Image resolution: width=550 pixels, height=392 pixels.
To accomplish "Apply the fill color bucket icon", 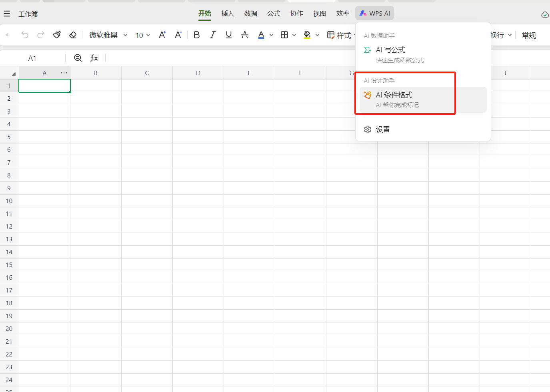I will click(307, 35).
